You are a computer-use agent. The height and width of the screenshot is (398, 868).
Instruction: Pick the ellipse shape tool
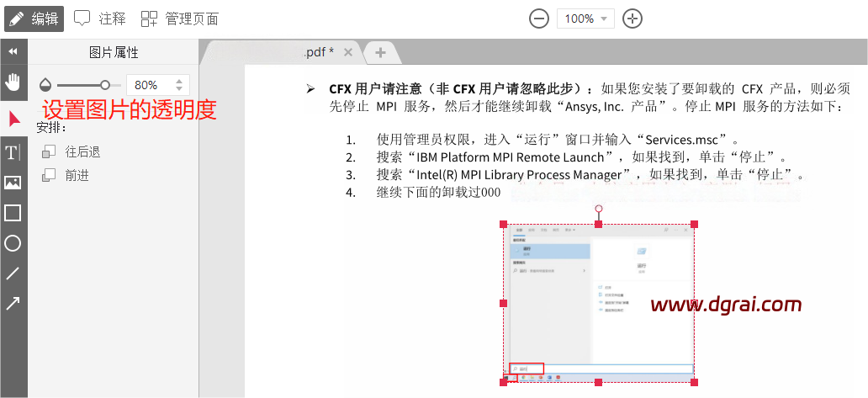tap(13, 243)
